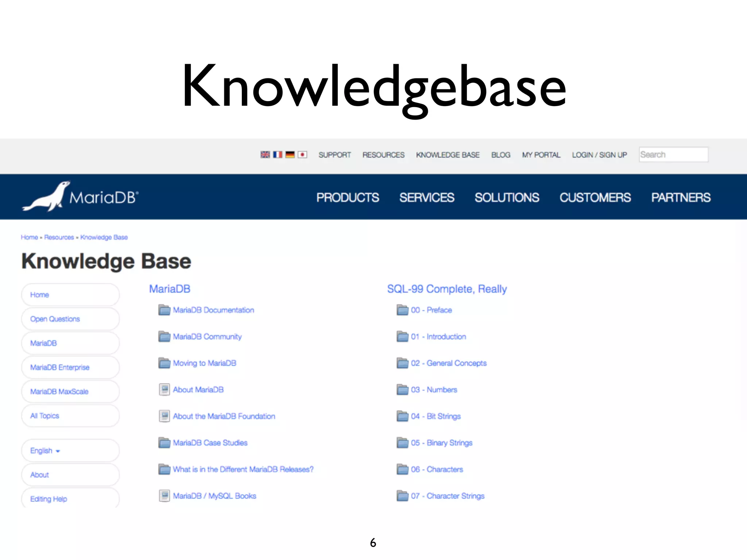The image size is (747, 560).
Task: Open the Different MariaDB Releases folder icon
Action: [x=165, y=469]
